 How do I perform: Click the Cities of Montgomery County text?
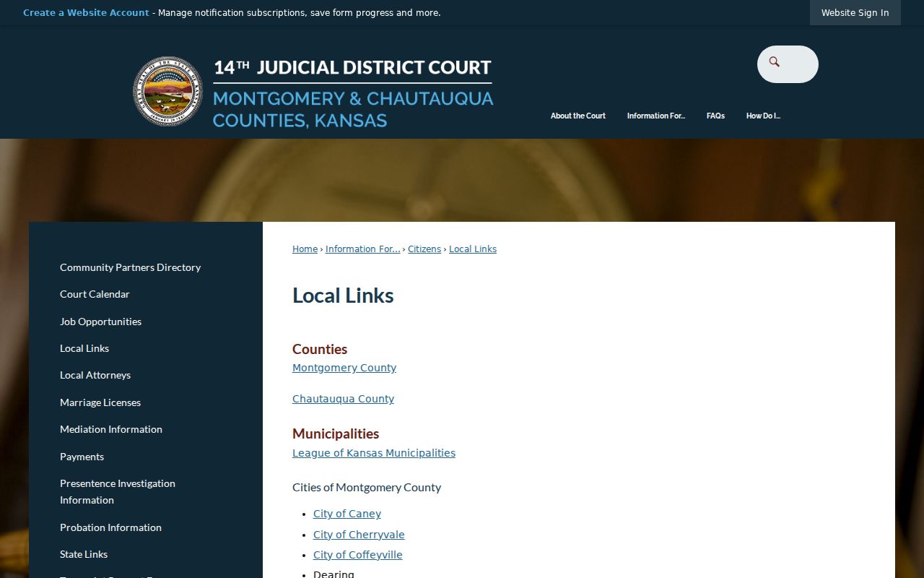[x=367, y=488]
